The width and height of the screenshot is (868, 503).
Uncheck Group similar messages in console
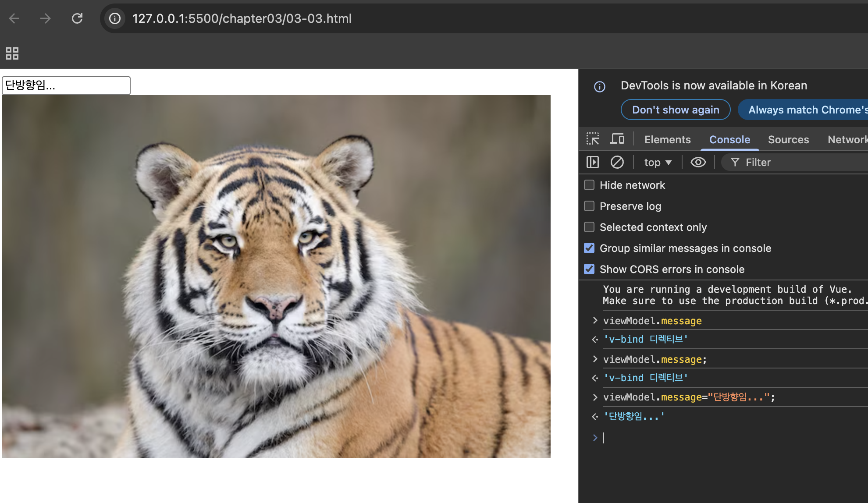click(x=589, y=248)
